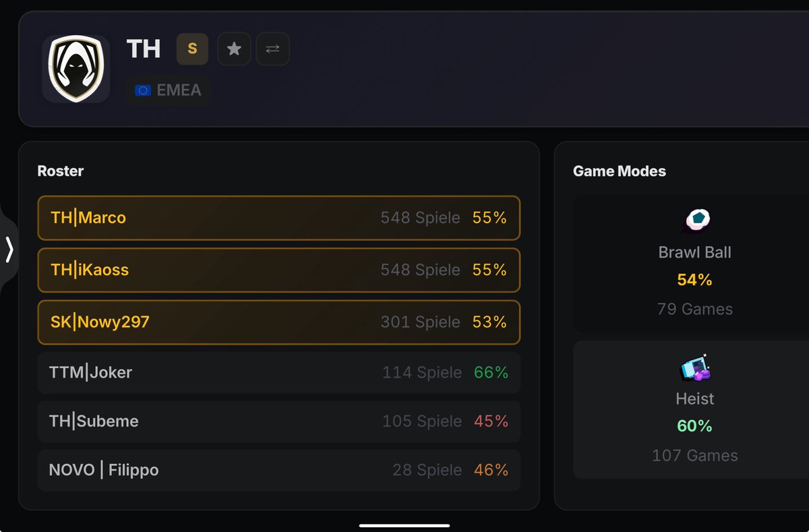809x532 pixels.
Task: Expand the sidebar with the chevron handle
Action: [9, 249]
